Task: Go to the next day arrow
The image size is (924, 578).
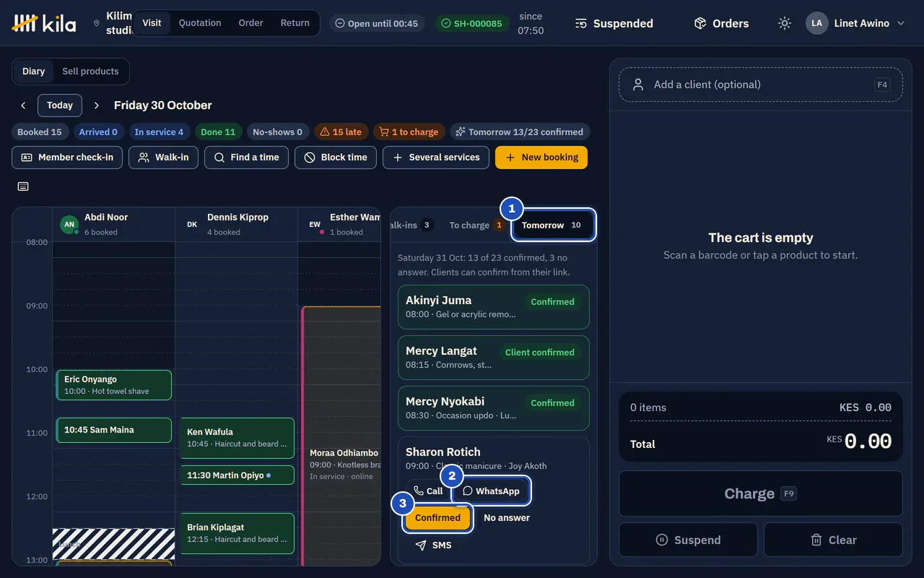Action: tap(97, 105)
